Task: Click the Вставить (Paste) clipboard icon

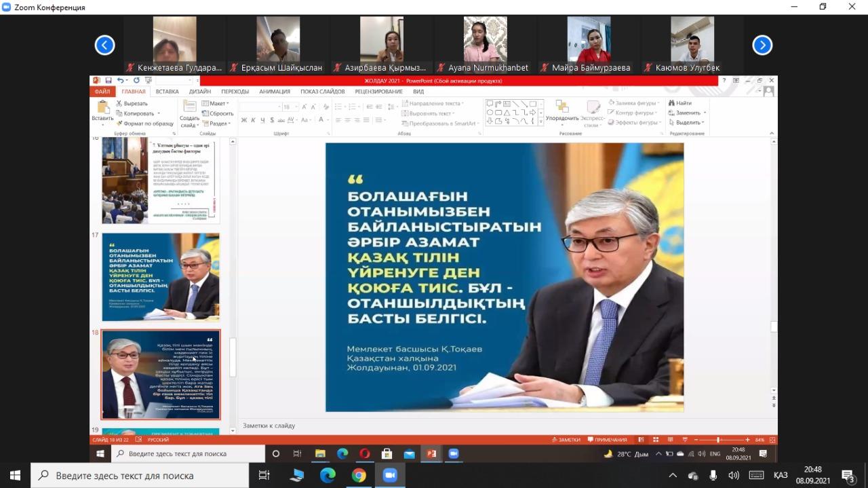Action: 102,109
